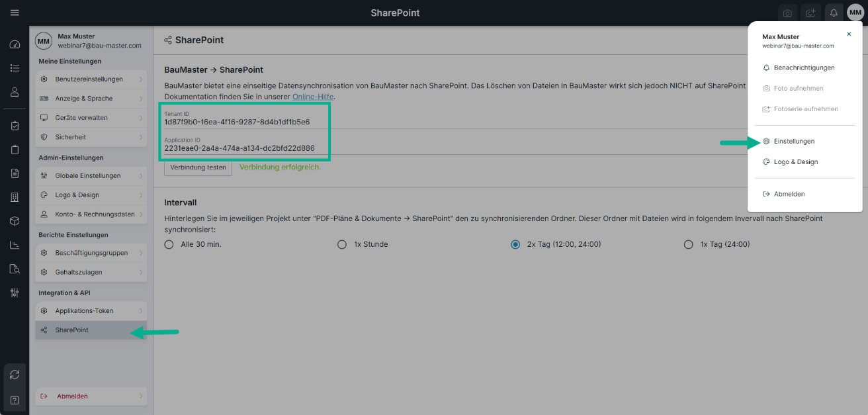Select Benachrichtigungen in user menu
Viewport: 868px width, 415px height.
(x=804, y=68)
